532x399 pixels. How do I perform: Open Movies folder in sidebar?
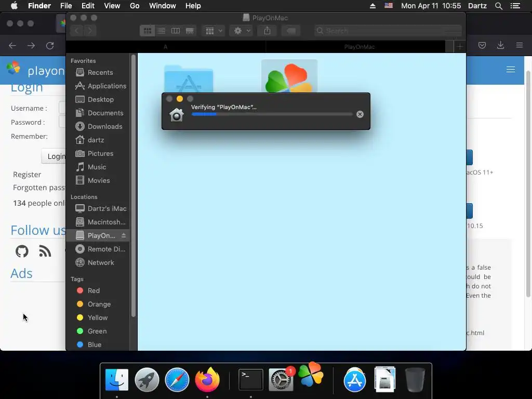98,180
